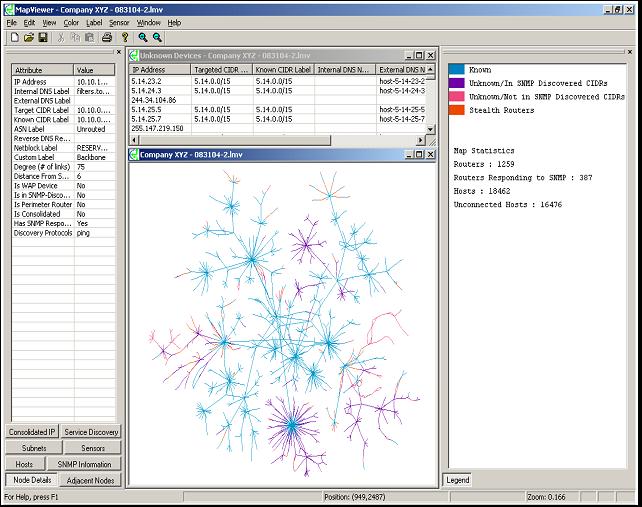Click the Zoom Out magnifier icon
Viewport: 642px width, 507px height.
pyautogui.click(x=157, y=37)
